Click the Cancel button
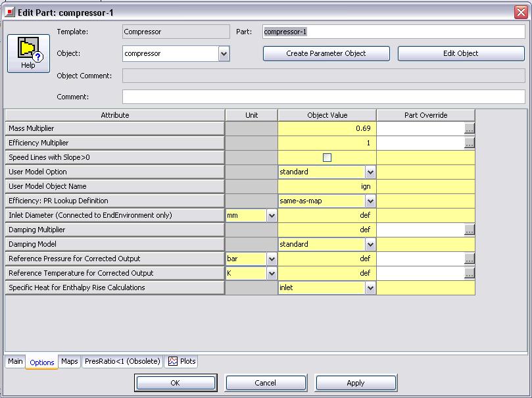Screen dimensions: 532x398 tap(265, 383)
